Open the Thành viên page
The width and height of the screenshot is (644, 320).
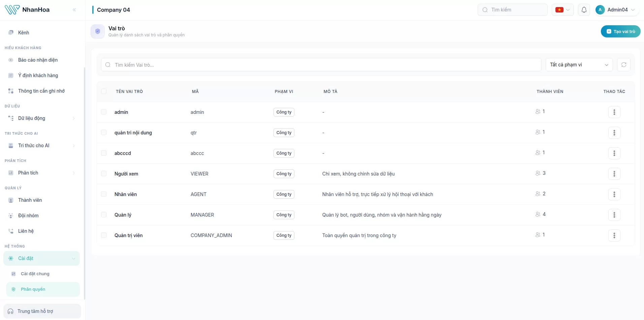coord(41,200)
